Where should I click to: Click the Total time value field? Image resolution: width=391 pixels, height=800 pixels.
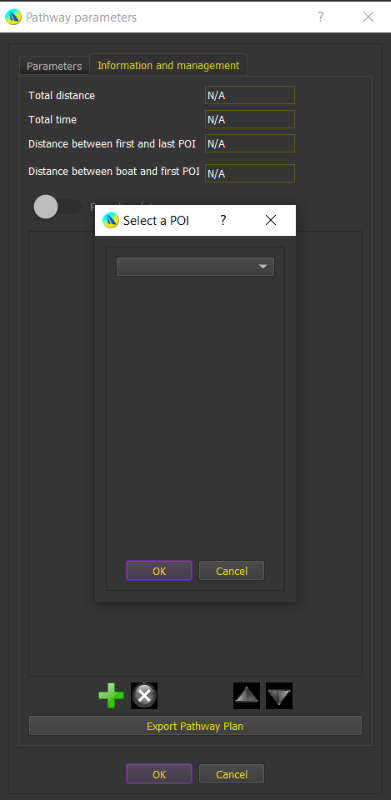[250, 119]
